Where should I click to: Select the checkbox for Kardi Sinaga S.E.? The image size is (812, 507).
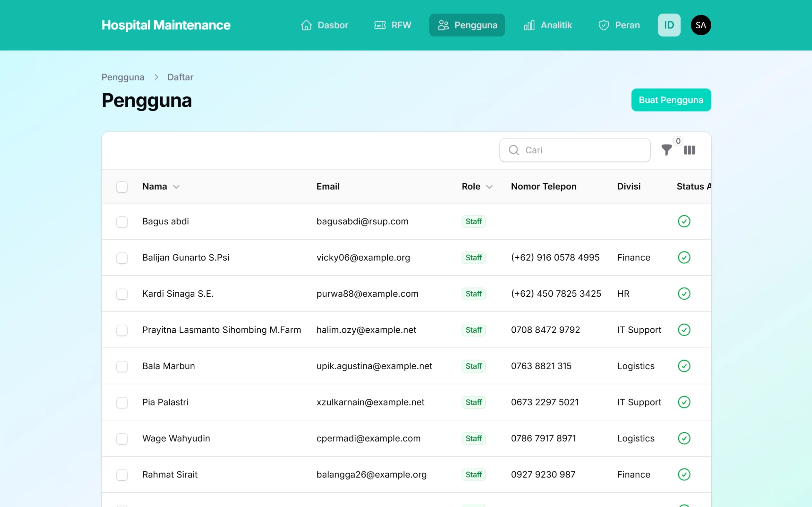coord(122,294)
